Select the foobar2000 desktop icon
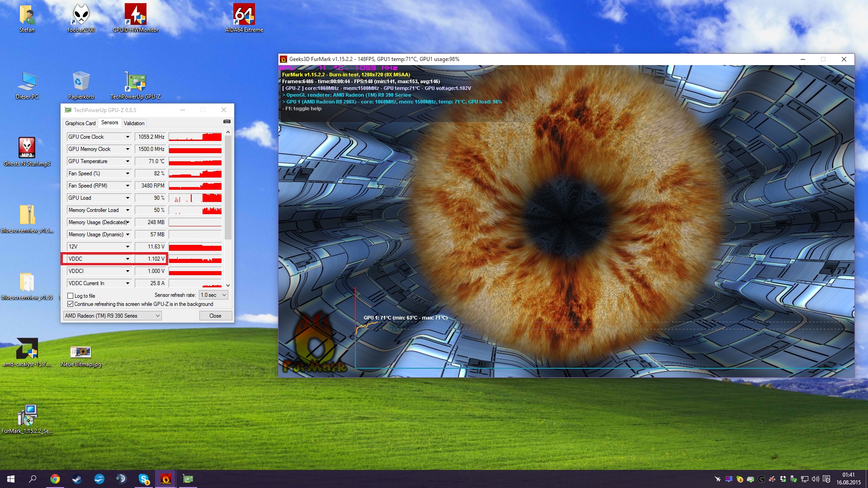This screenshot has width=868, height=488. click(x=81, y=14)
